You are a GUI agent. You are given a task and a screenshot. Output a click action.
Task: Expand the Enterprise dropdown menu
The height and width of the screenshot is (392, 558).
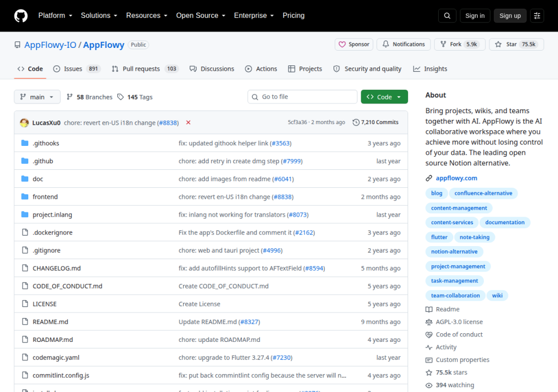pos(254,16)
